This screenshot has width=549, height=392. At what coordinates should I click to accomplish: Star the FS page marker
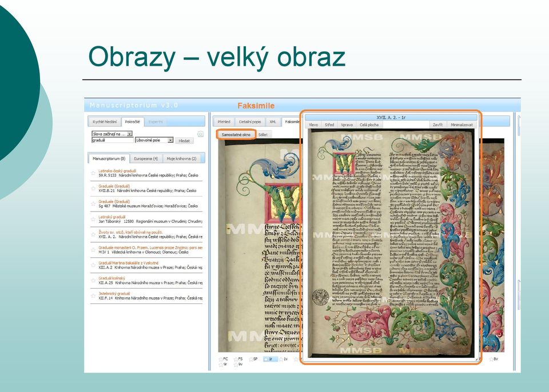236,359
